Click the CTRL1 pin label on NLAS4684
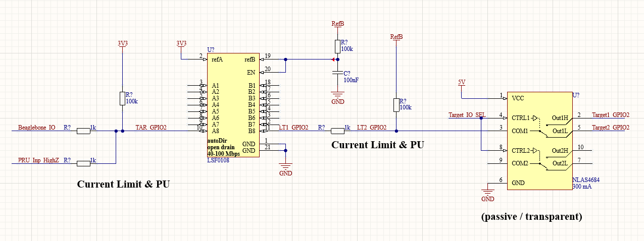Screen dimensions: 644x241 point(521,118)
